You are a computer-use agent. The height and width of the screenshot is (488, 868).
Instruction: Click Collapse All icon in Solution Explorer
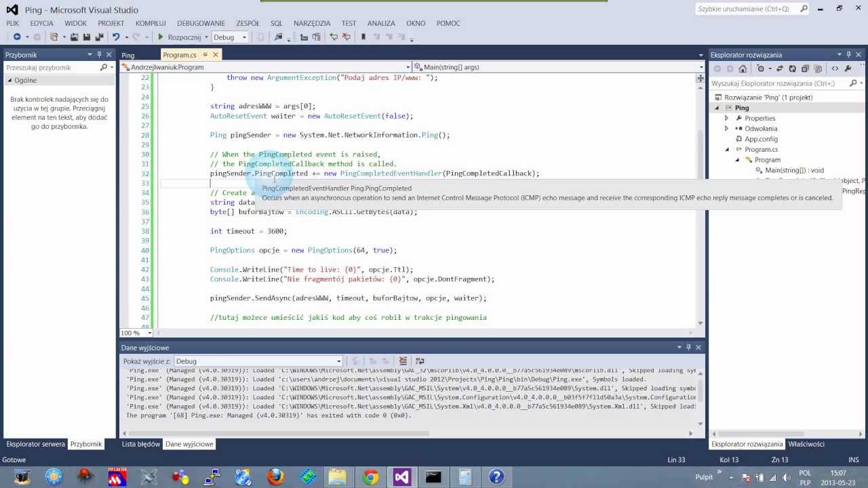click(x=805, y=68)
